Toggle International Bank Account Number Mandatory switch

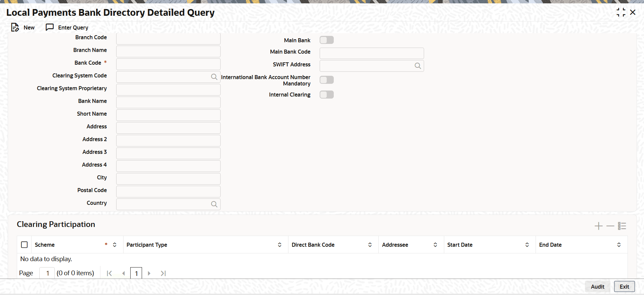(327, 80)
